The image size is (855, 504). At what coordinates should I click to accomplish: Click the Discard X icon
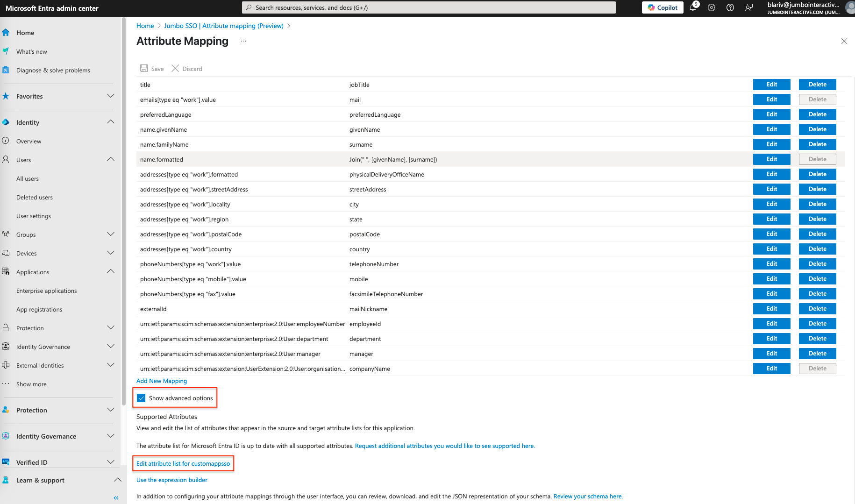click(x=175, y=68)
